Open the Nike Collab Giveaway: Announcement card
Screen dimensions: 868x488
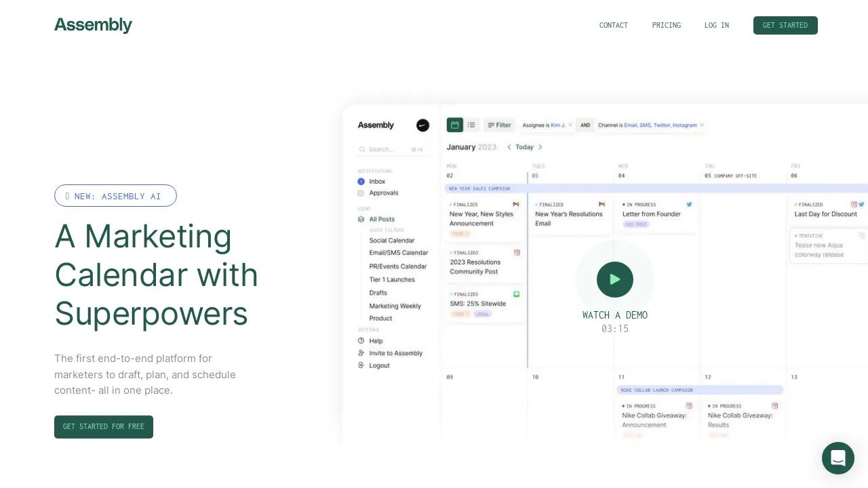(656, 420)
